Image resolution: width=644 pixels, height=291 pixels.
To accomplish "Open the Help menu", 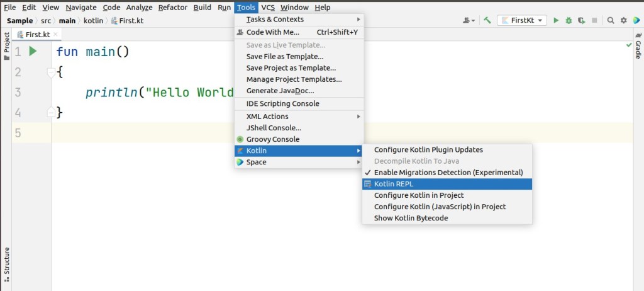I will point(323,8).
